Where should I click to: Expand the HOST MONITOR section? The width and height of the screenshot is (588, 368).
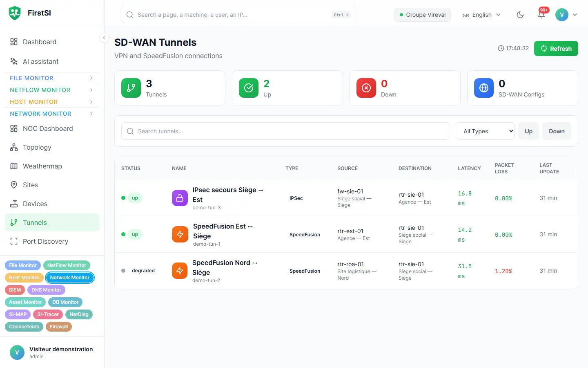(52, 102)
